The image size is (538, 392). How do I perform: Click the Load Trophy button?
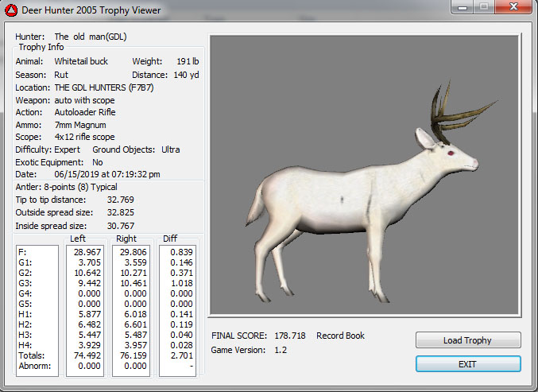[x=467, y=340]
